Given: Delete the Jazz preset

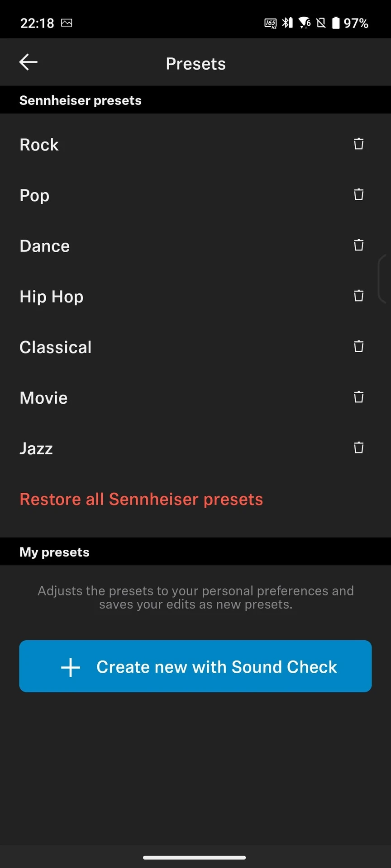Looking at the screenshot, I should [358, 448].
